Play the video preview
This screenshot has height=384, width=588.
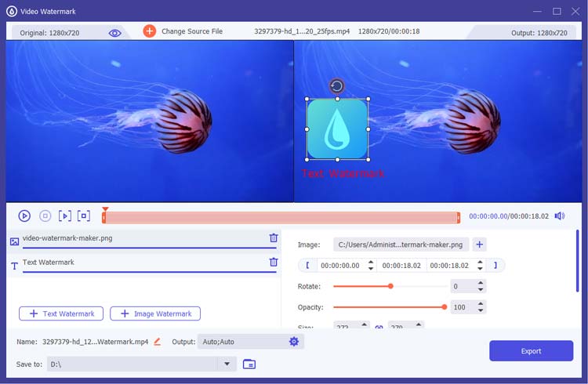pos(24,216)
